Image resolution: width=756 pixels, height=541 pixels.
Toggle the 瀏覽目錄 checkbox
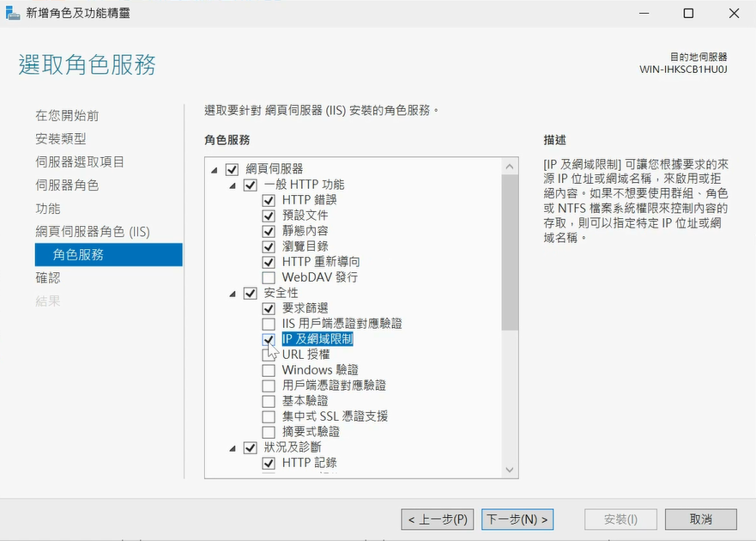[269, 246]
